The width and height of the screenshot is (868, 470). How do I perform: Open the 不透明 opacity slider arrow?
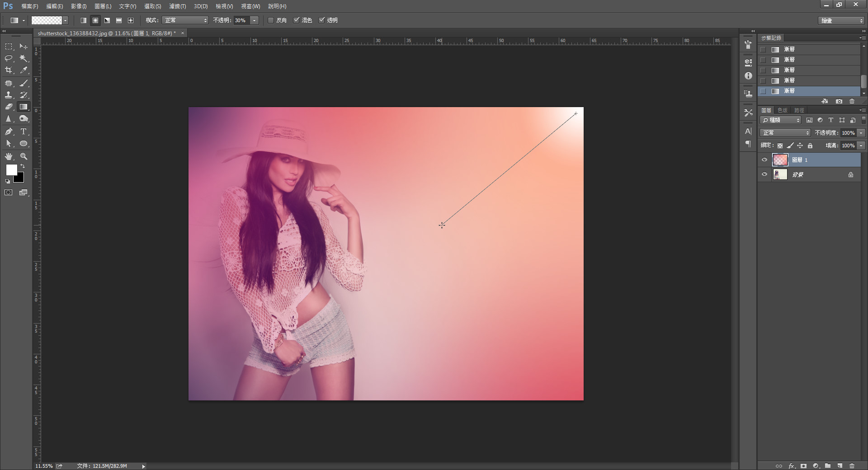click(x=255, y=20)
